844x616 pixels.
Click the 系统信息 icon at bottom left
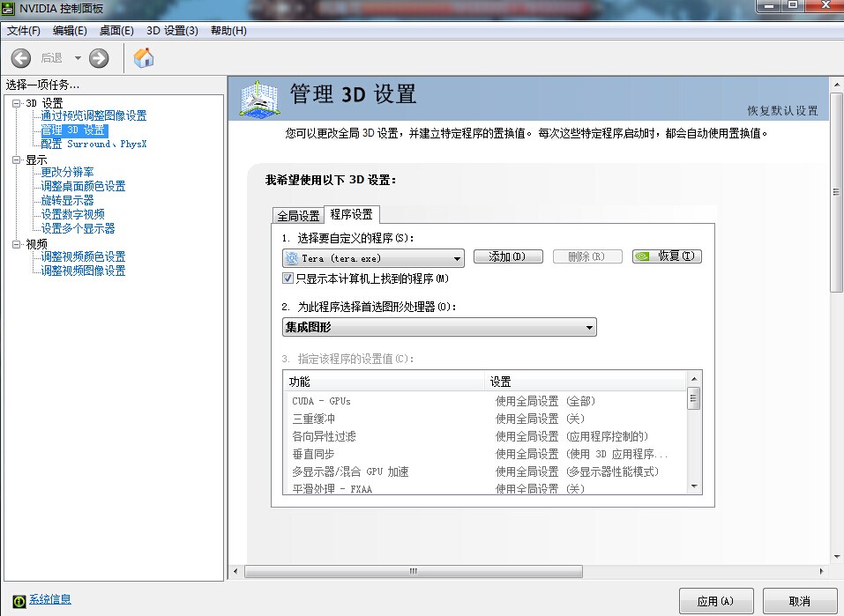coord(19,601)
